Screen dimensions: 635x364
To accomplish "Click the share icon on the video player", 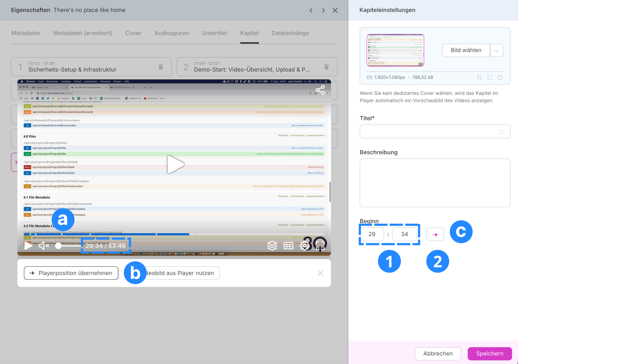I will [320, 90].
